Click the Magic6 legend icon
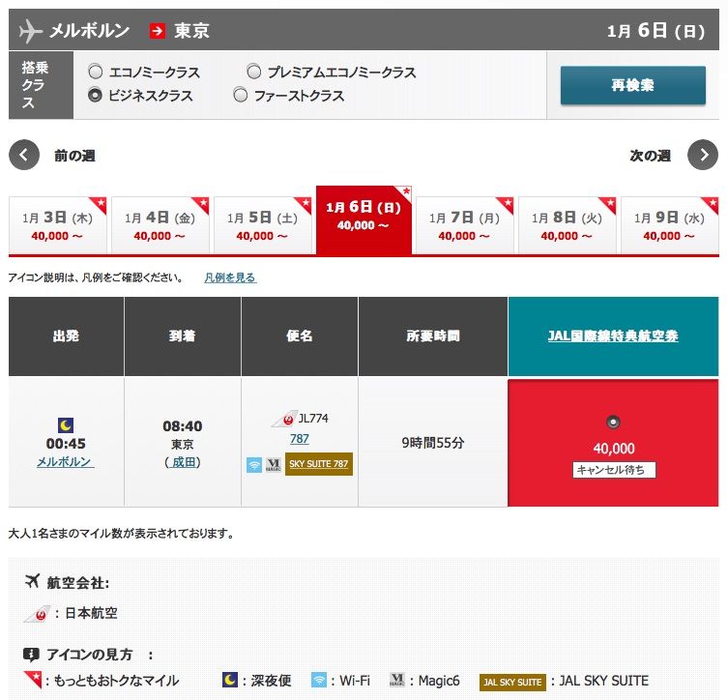Image resolution: width=728 pixels, height=700 pixels. coord(397,680)
